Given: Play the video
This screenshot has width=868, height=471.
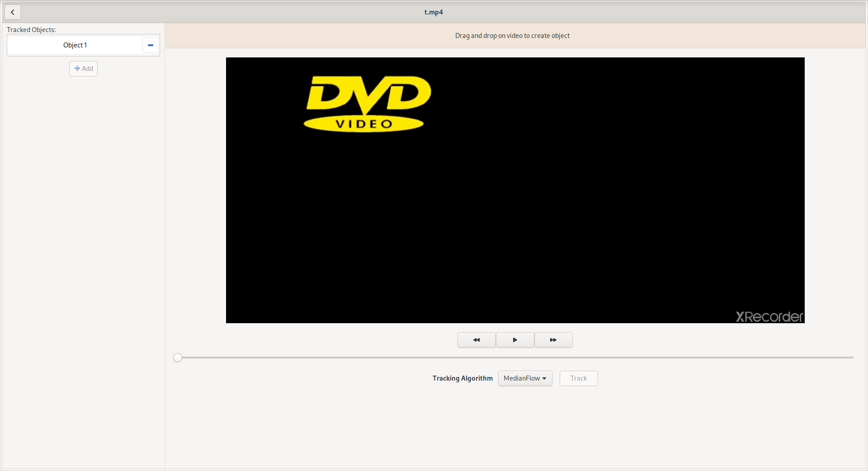Looking at the screenshot, I should [515, 340].
